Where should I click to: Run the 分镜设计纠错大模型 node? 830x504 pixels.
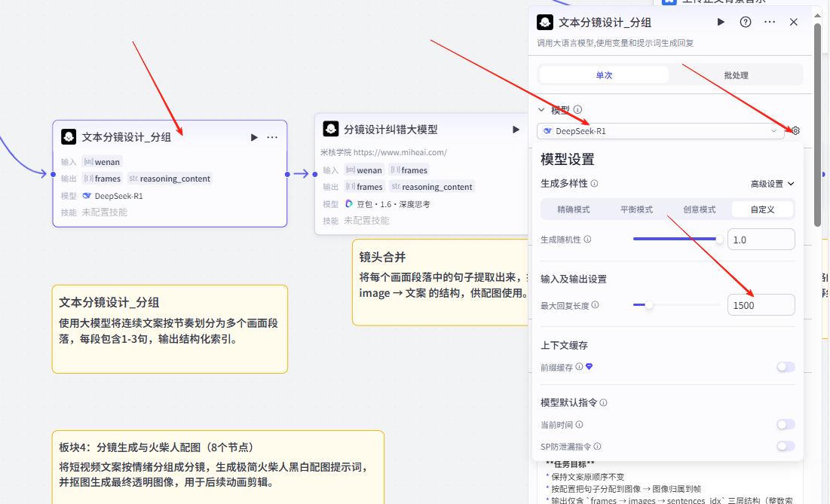point(516,130)
